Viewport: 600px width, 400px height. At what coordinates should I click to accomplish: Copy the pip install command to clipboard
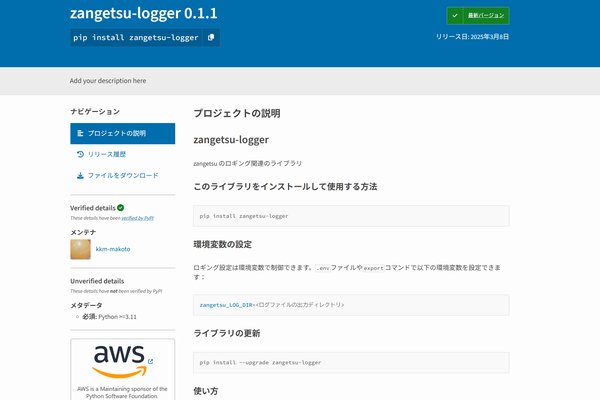(x=211, y=38)
